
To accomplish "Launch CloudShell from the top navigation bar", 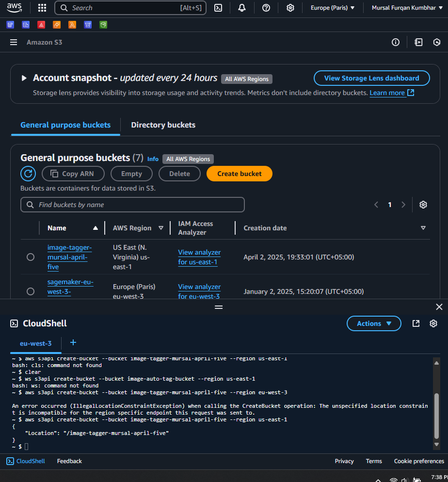I will coord(218,8).
